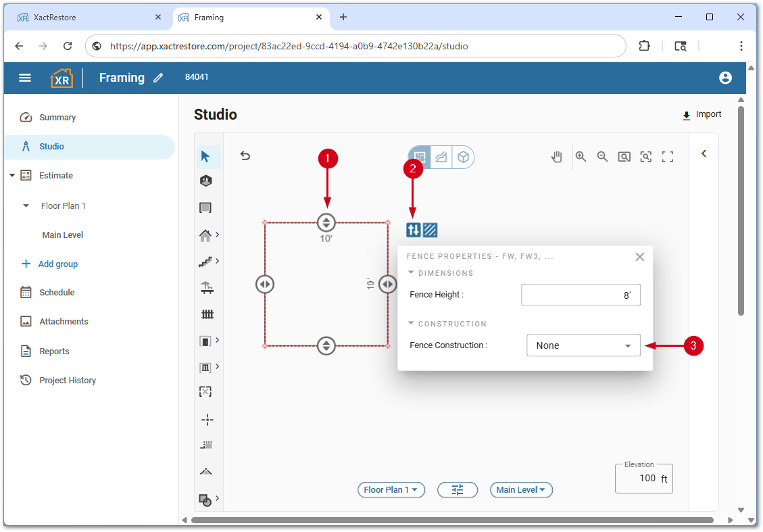The height and width of the screenshot is (532, 763).
Task: Activate the hand pan tool
Action: tap(556, 157)
